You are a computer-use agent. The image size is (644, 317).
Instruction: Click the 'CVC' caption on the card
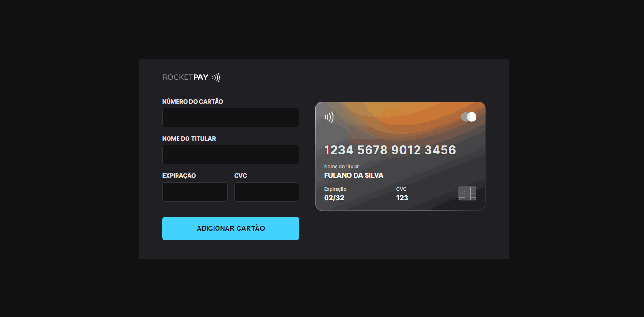point(401,189)
